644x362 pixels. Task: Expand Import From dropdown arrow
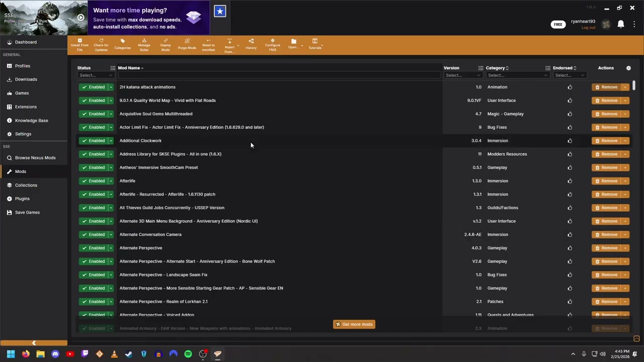tap(238, 46)
